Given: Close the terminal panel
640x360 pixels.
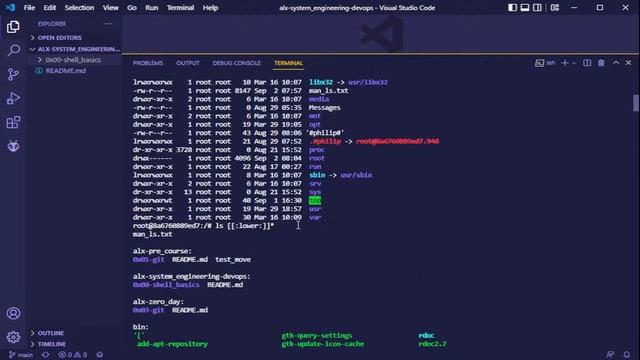Looking at the screenshot, I should (628, 63).
